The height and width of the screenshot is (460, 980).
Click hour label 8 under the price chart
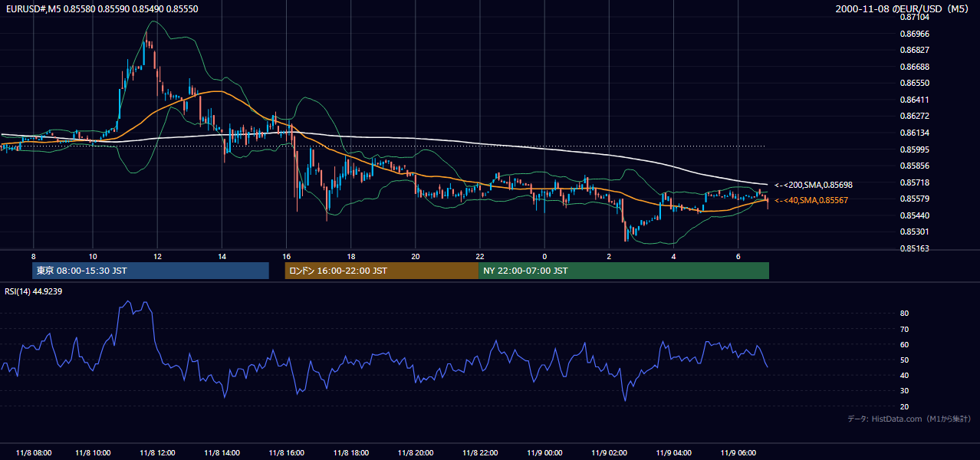pos(33,256)
